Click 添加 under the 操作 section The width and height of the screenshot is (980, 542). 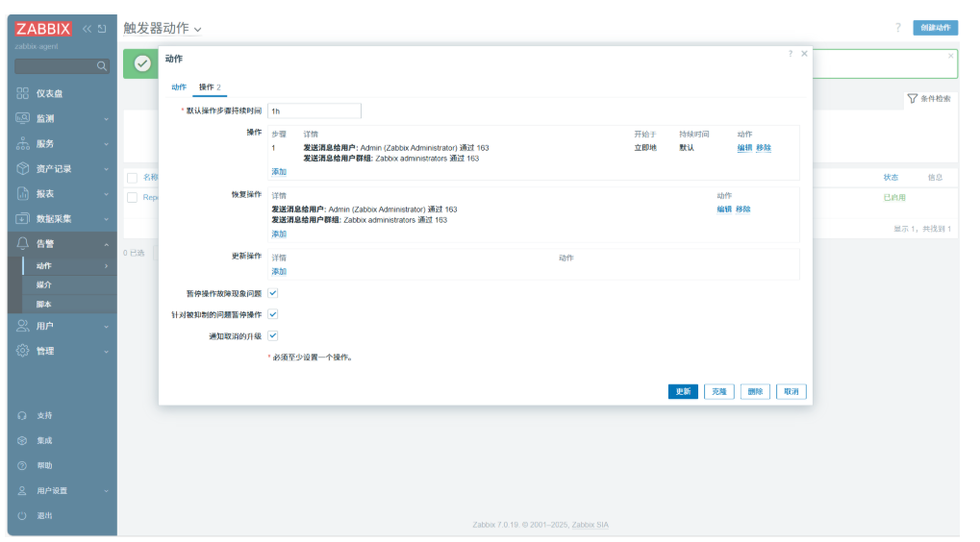point(279,172)
